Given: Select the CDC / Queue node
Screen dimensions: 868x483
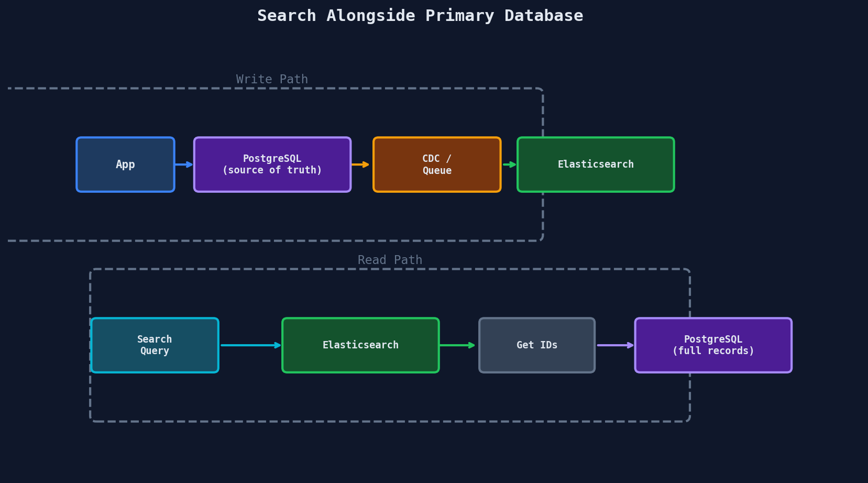Looking at the screenshot, I should click(437, 164).
